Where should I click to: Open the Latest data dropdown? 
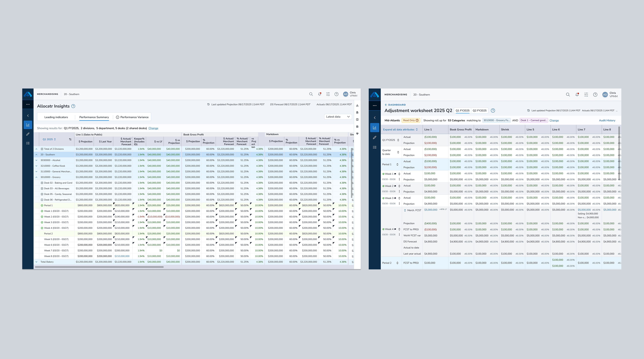coord(338,117)
